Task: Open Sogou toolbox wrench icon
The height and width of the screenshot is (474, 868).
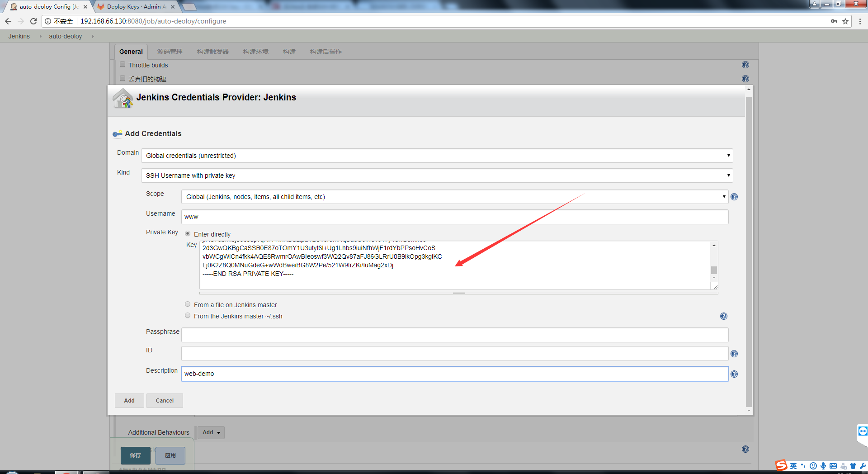Action: (863, 466)
